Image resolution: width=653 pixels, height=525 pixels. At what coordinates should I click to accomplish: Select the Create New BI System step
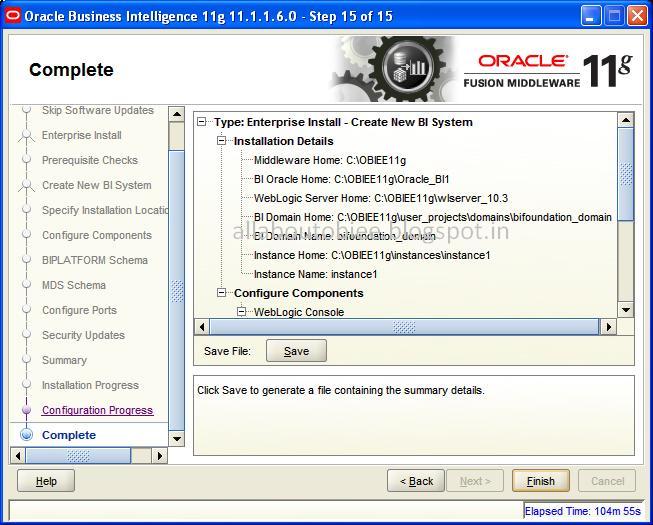click(97, 185)
